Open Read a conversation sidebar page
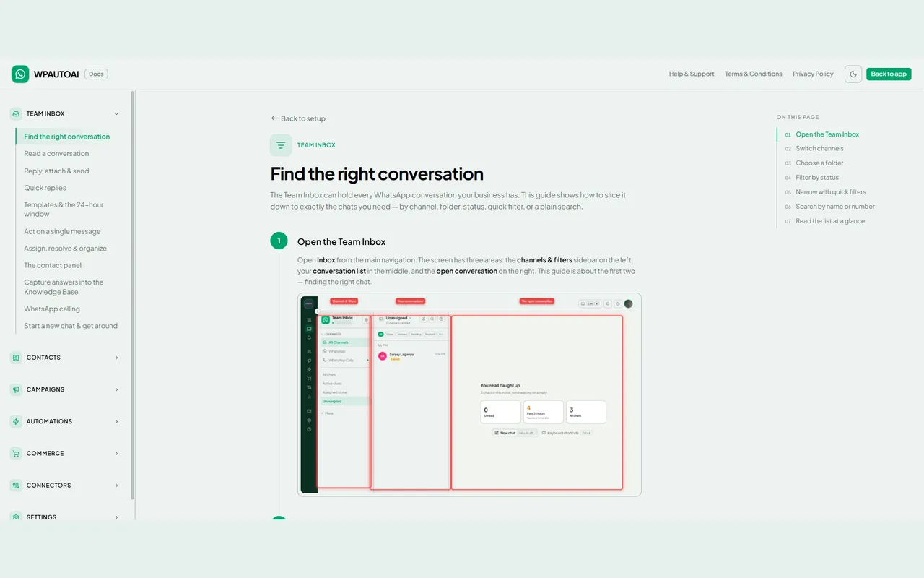924x578 pixels. [56, 153]
